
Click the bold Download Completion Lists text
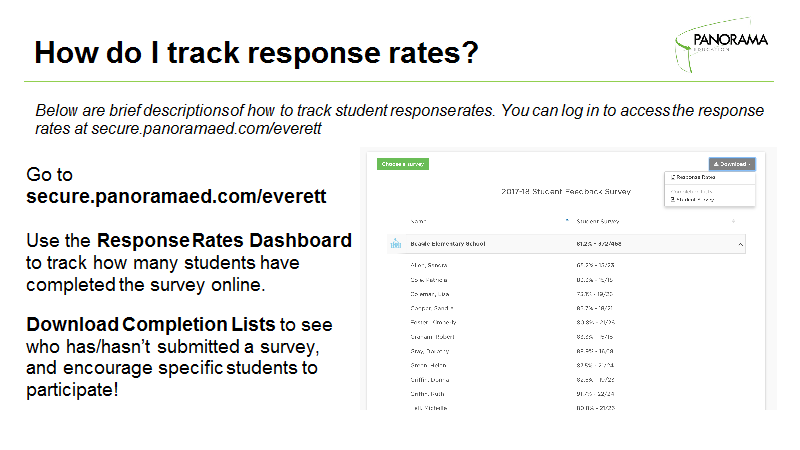point(151,324)
